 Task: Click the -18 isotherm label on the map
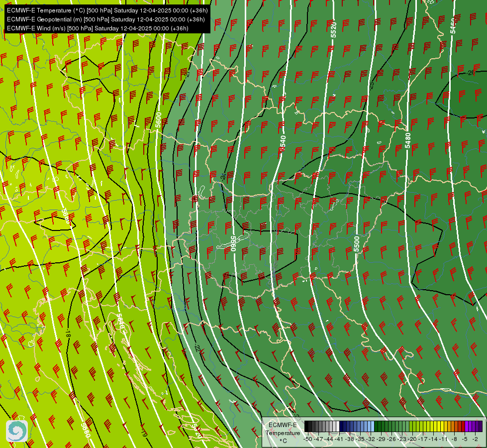[68, 334]
